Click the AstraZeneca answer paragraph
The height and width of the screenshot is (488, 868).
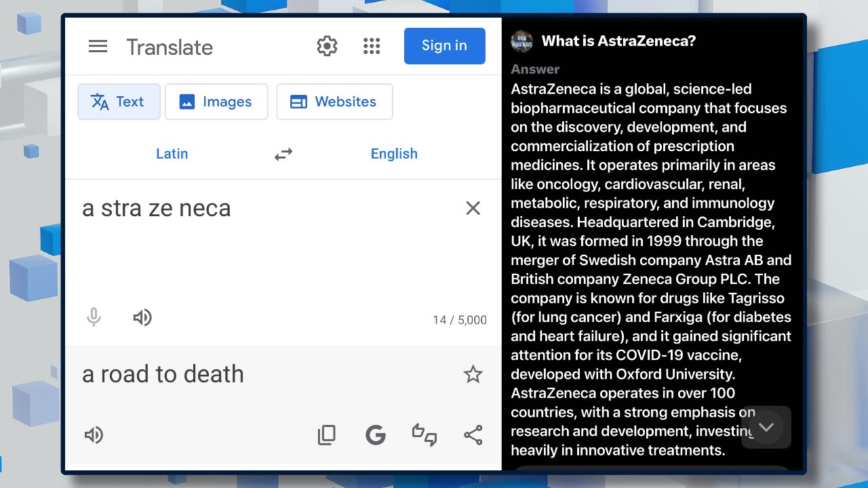click(651, 270)
